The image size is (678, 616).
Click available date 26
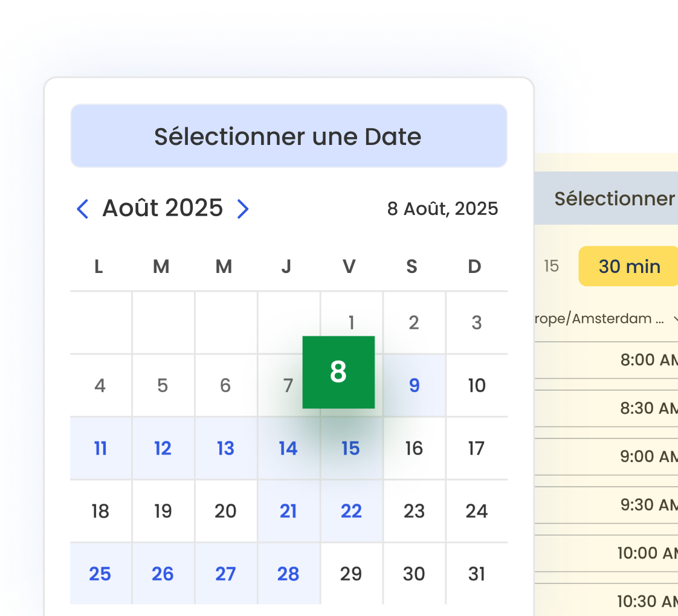tap(163, 574)
